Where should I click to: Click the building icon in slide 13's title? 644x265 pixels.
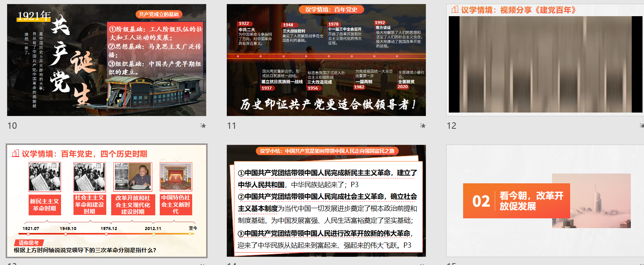click(15, 154)
